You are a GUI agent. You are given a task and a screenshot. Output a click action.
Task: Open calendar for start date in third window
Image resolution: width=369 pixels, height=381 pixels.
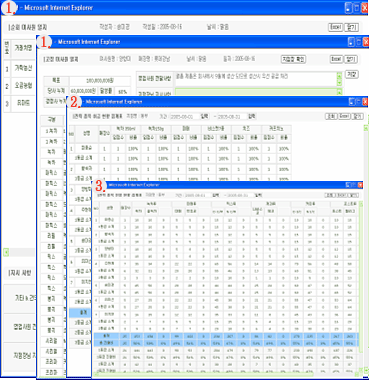click(204, 116)
